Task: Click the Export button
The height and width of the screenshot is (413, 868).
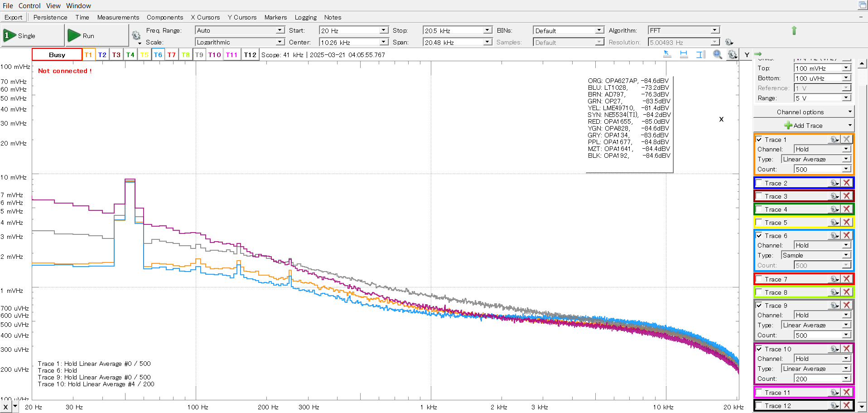Action: tap(13, 17)
